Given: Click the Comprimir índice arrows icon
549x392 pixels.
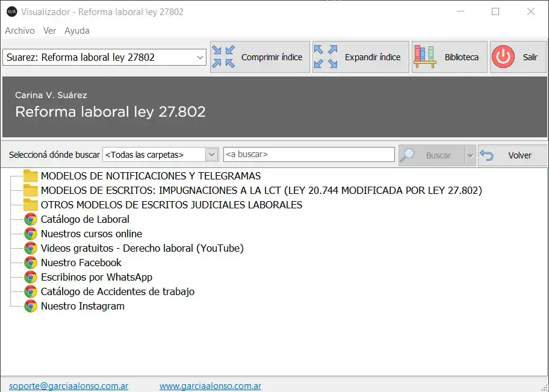Looking at the screenshot, I should (x=223, y=57).
